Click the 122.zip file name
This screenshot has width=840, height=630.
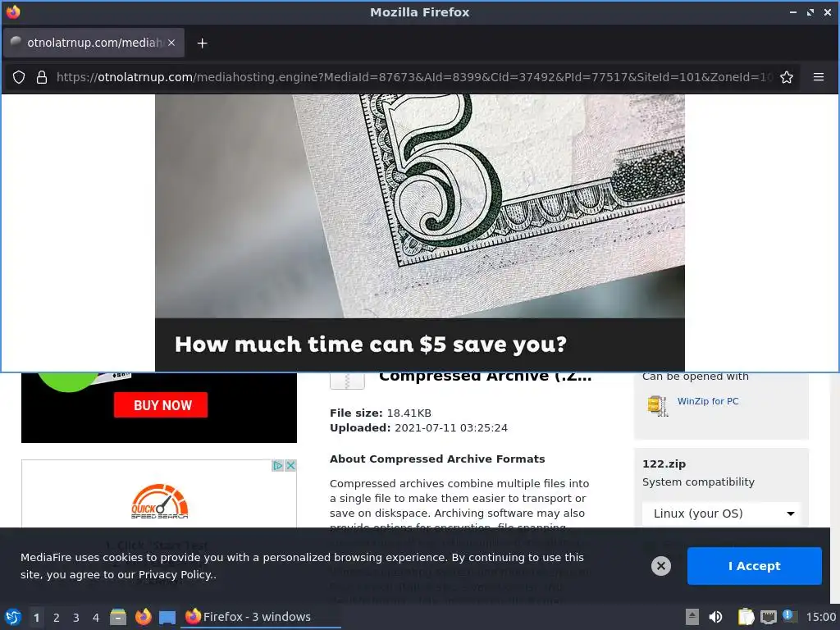click(x=664, y=464)
